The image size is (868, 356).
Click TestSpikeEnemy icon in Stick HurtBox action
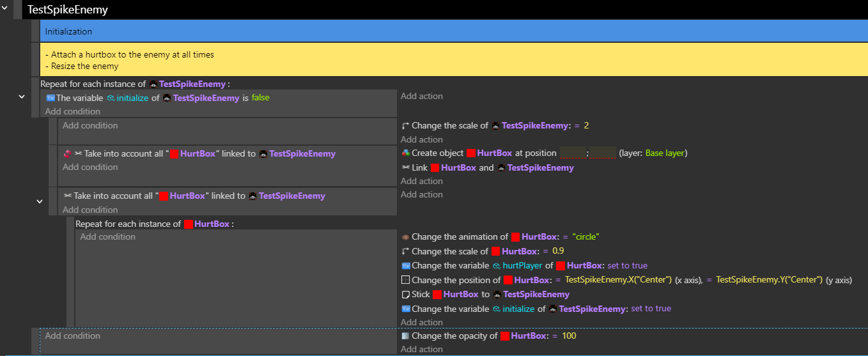tap(497, 295)
